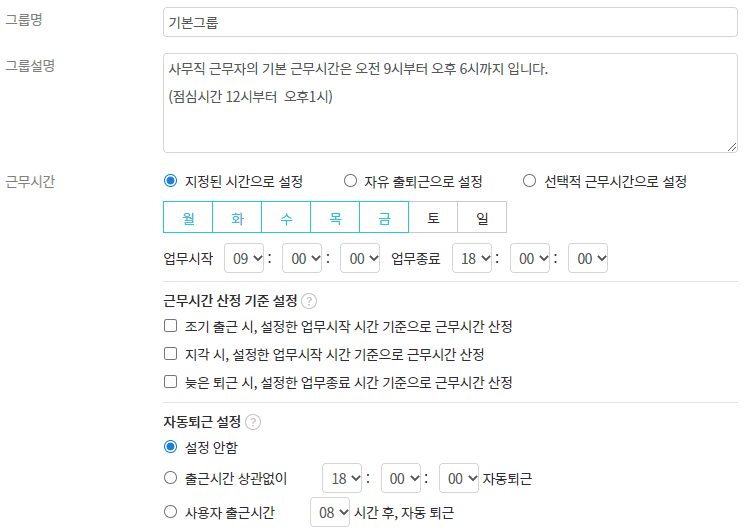
Task: Toggle the 금 weekday button
Action: pyautogui.click(x=384, y=217)
